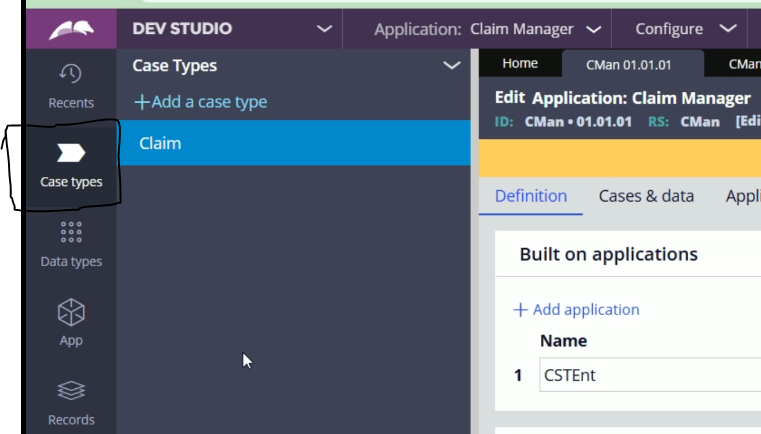
Task: Switch to the Home tab
Action: 520,63
